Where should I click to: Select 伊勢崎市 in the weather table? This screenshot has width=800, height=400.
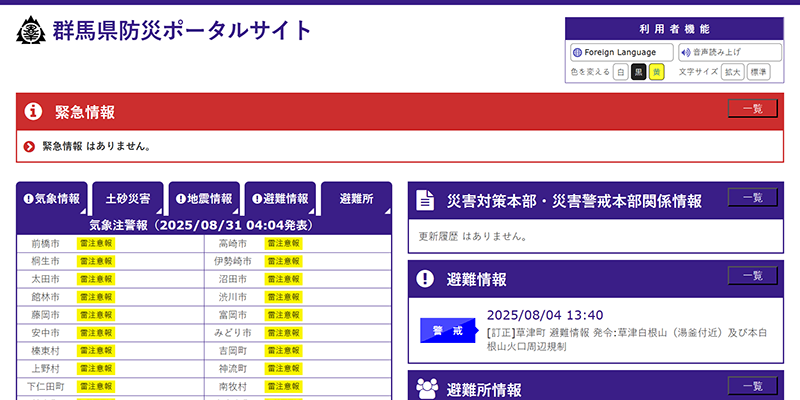(x=233, y=261)
